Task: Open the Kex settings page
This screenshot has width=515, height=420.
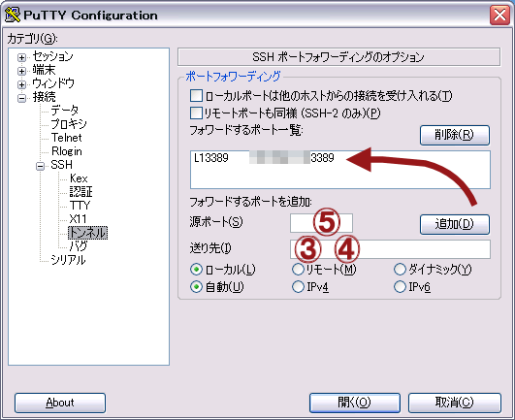Action: 79,178
